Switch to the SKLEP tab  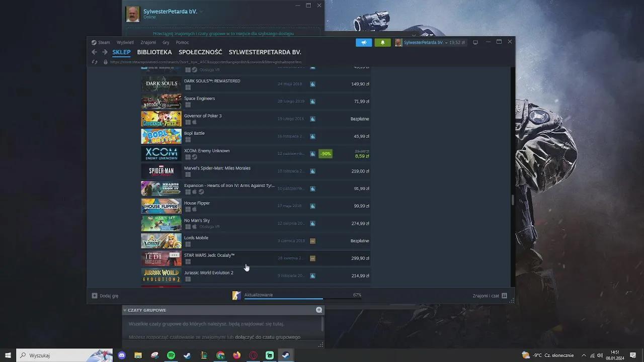coord(121,52)
